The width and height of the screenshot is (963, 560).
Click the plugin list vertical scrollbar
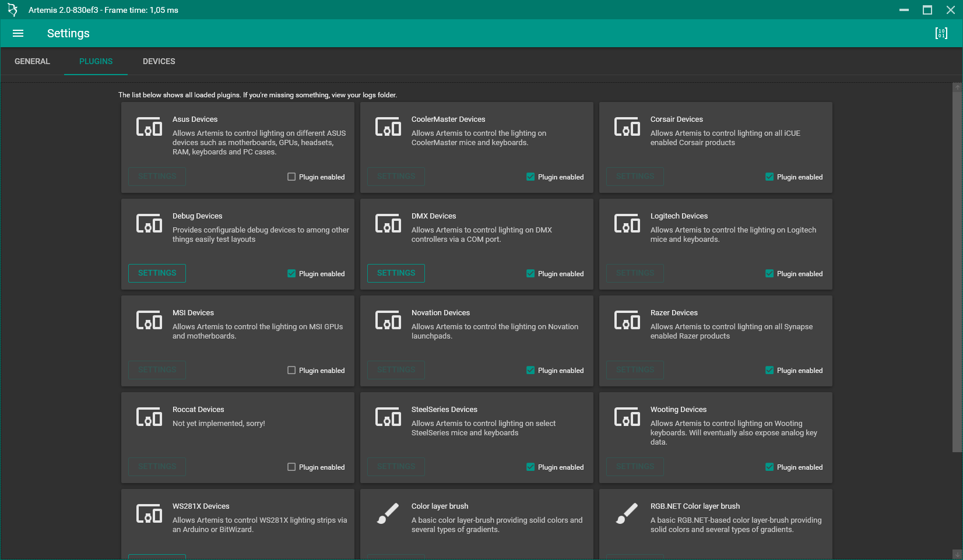[957, 272]
